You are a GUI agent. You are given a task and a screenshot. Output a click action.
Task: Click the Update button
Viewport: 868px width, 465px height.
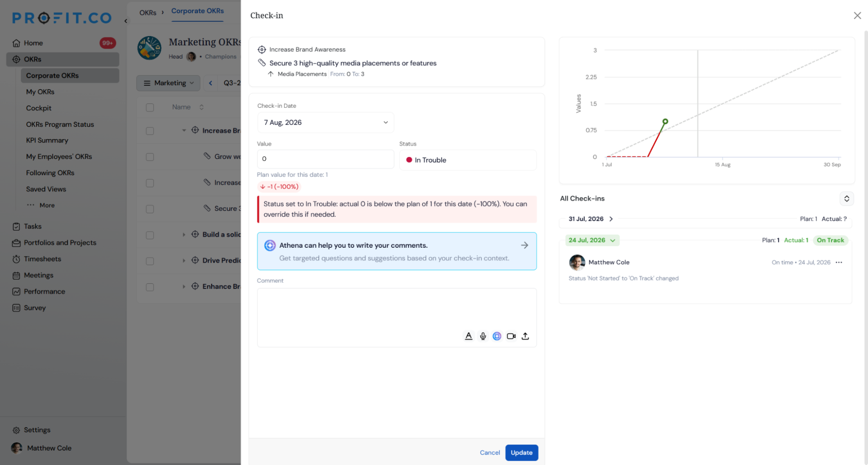(x=521, y=452)
